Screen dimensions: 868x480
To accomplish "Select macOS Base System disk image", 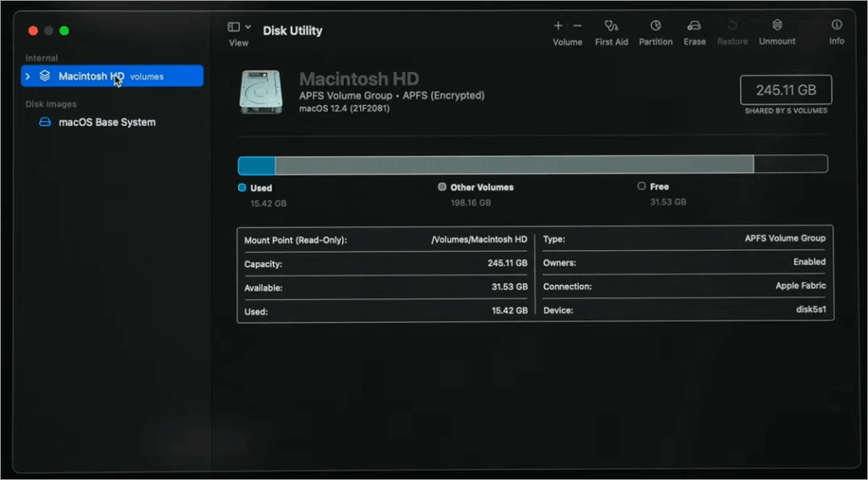I will pyautogui.click(x=107, y=122).
